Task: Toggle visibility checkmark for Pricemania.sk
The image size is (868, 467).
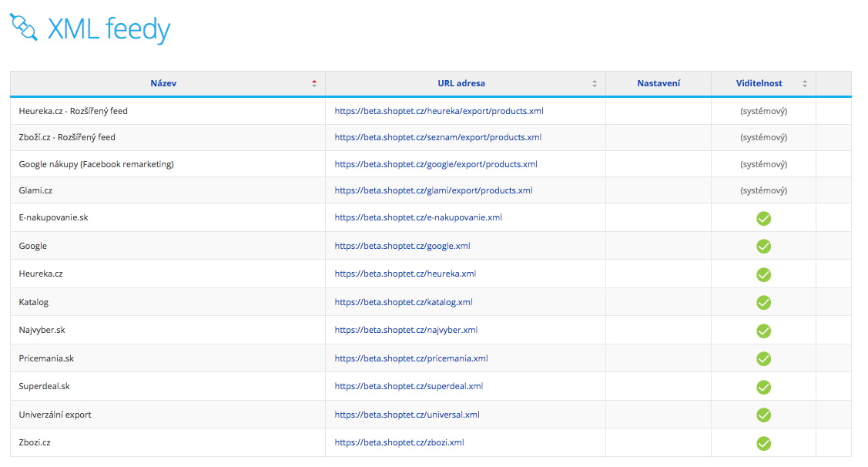Action: point(763,359)
